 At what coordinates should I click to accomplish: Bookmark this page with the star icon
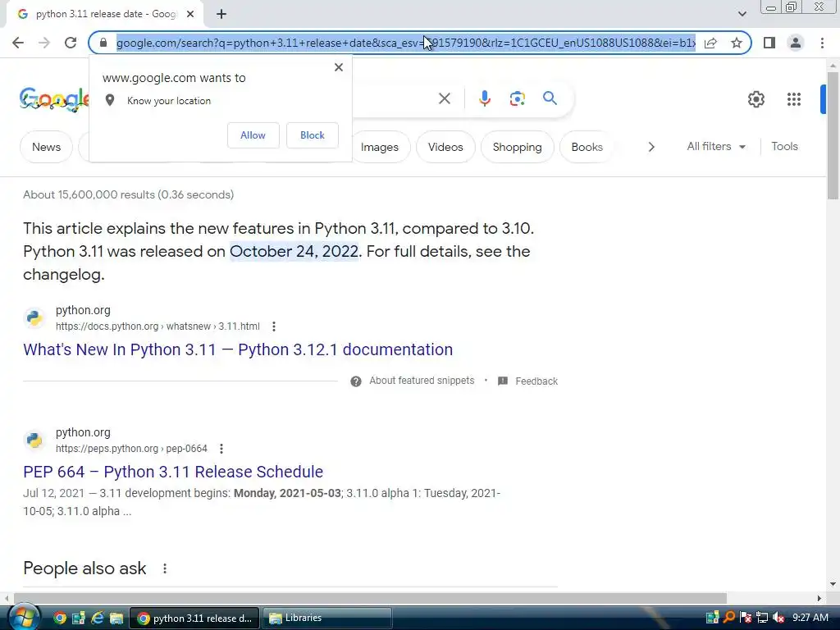point(737,43)
